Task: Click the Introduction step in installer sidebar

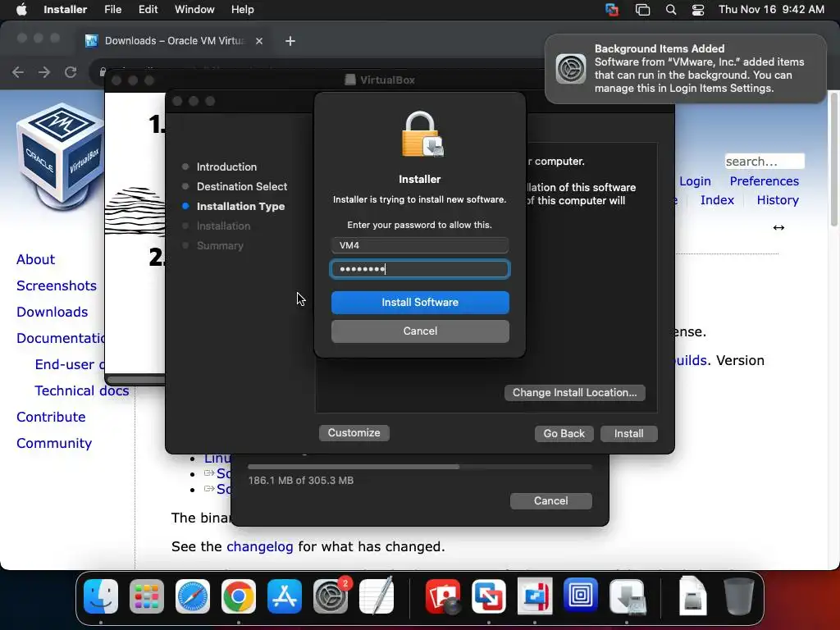Action: 226,167
